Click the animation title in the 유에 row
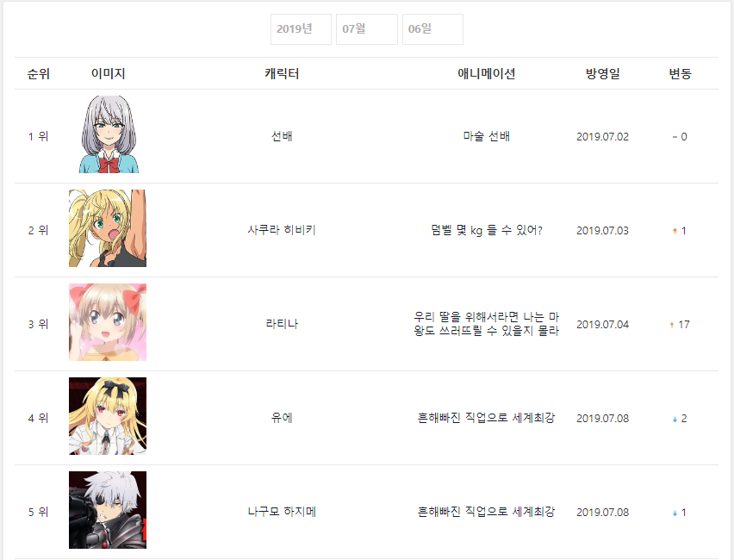 [487, 418]
